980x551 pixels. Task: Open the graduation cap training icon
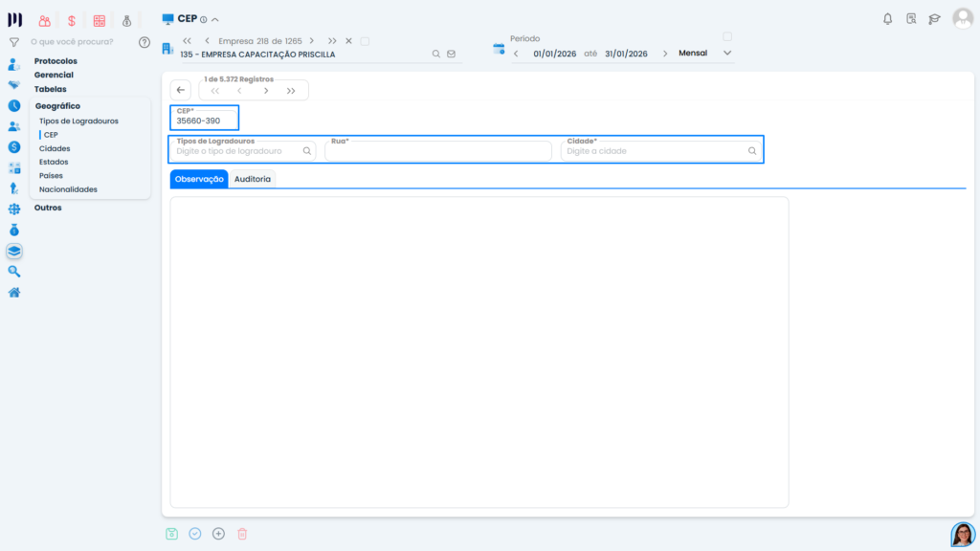coord(934,19)
